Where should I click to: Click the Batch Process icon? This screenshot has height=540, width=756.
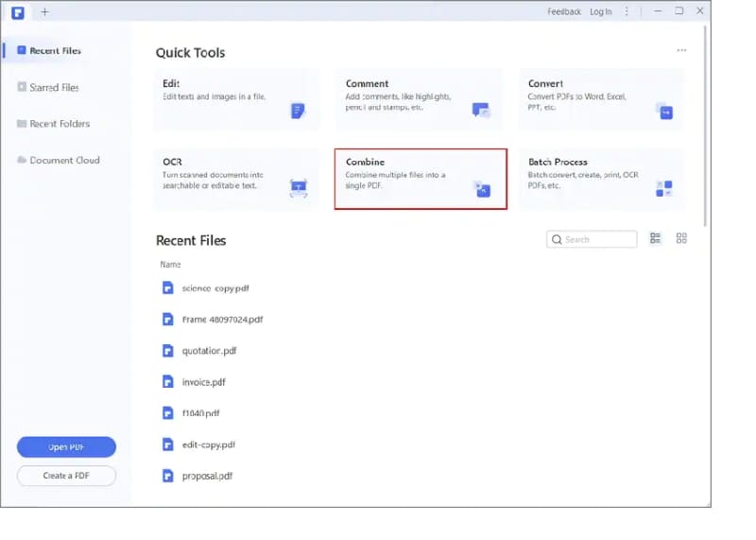pos(664,188)
